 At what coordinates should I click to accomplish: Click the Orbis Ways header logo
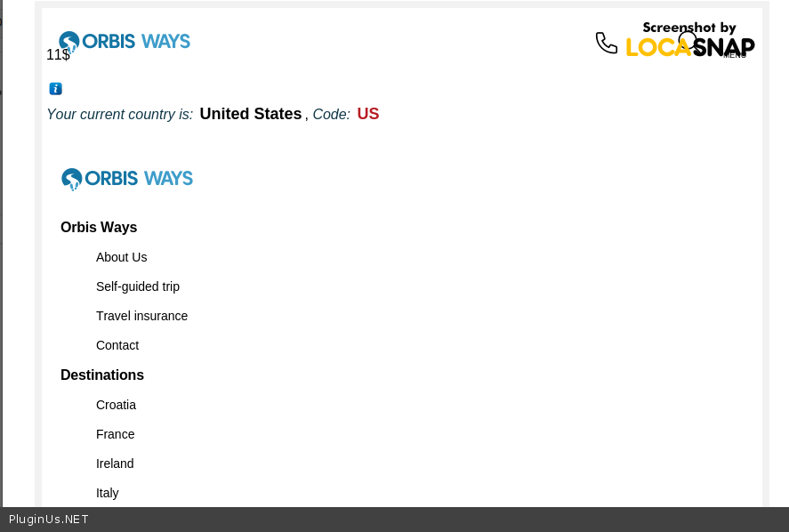pos(125,41)
